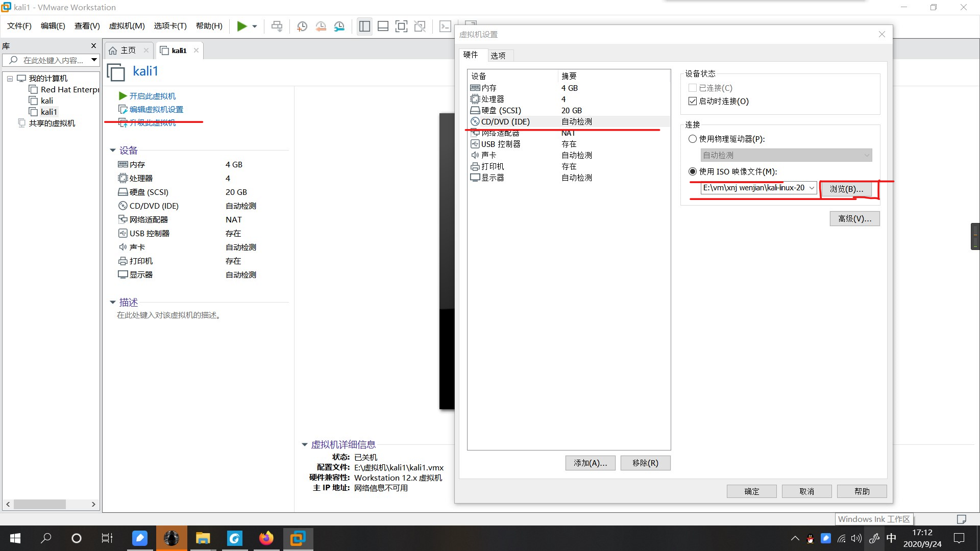Select Red Hat Enterprise VM in library
The image size is (980, 551).
(x=64, y=90)
